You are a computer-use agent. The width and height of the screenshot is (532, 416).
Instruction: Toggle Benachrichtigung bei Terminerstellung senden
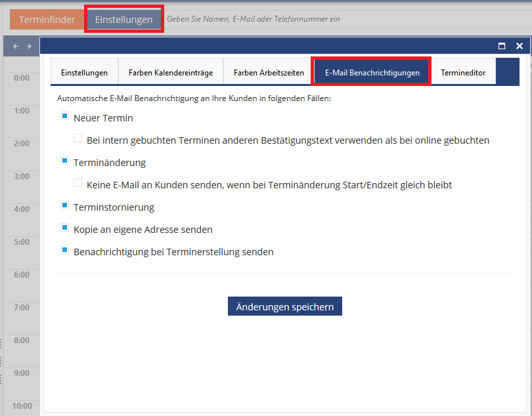point(64,250)
